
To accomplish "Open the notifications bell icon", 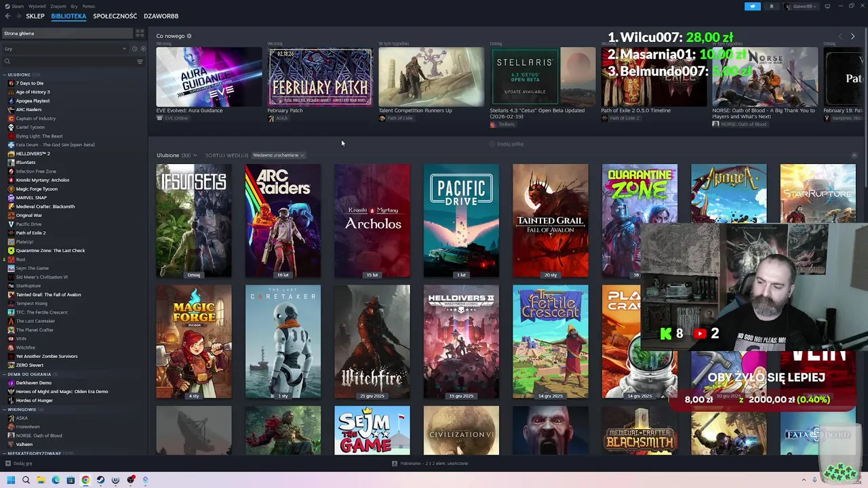I will pos(771,6).
